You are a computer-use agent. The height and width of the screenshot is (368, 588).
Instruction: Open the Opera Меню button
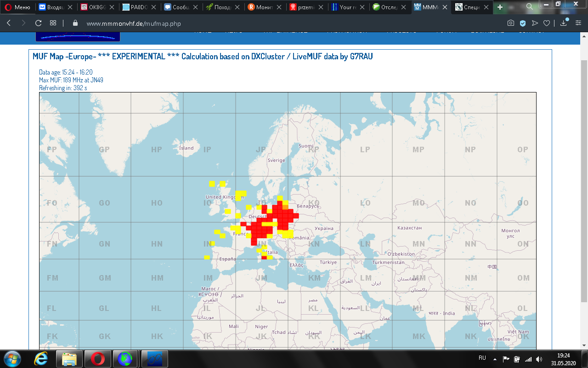pyautogui.click(x=17, y=7)
